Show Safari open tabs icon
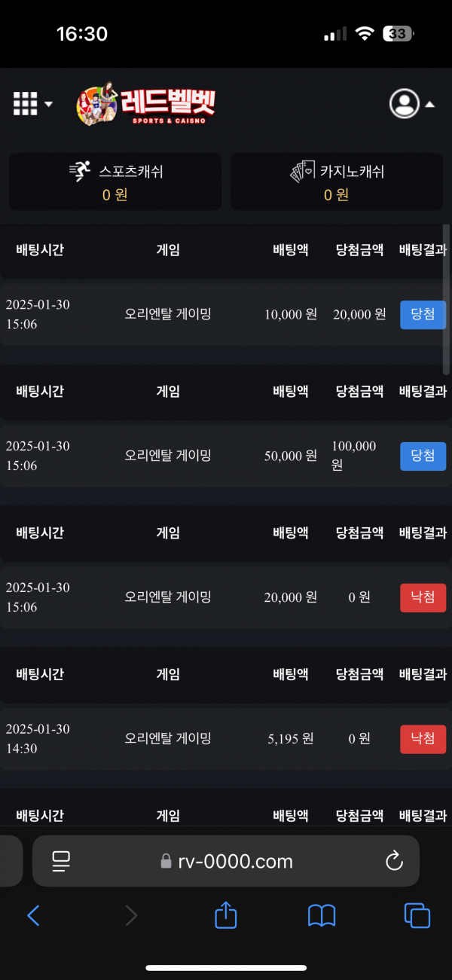 [x=417, y=915]
